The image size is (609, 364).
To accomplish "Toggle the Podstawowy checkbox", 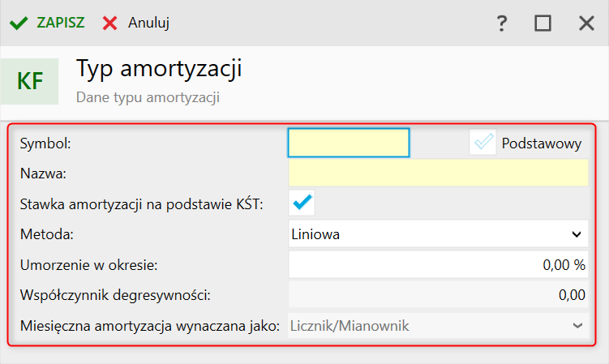I will click(x=482, y=142).
